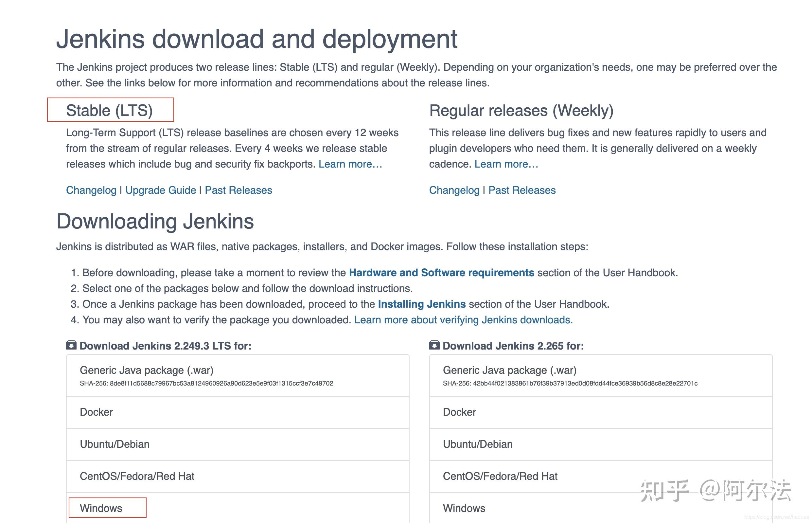Viewport: 812px width, 523px height.
Task: Open the Changelog under Regular releases (Weekly)
Action: (x=454, y=190)
